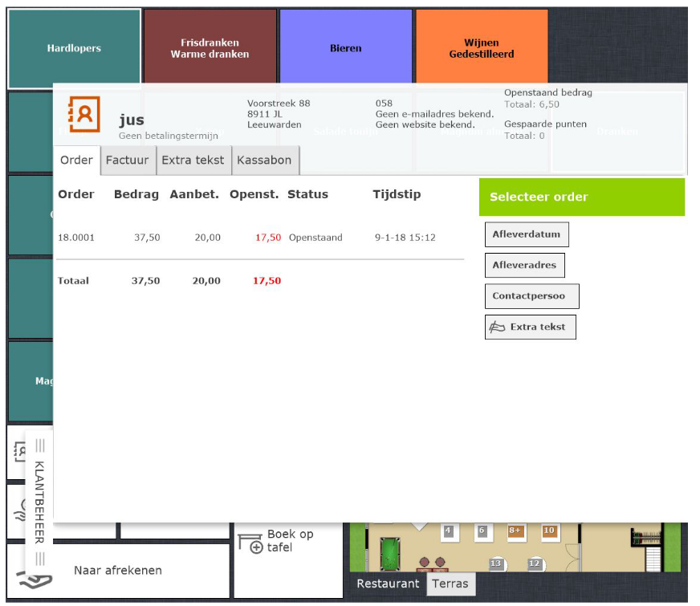This screenshot has height=606, width=700.
Task: Open the Extra tekst tab
Action: pos(193,161)
